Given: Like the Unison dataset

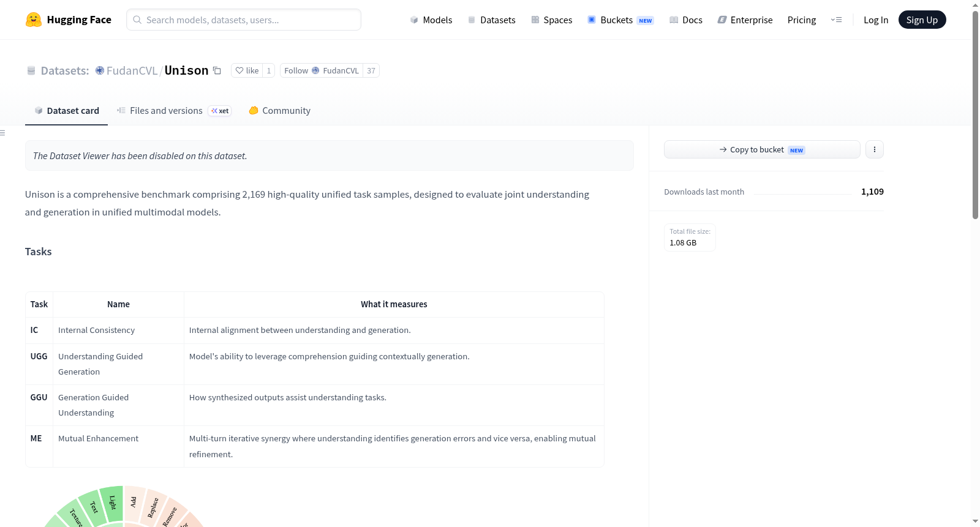Looking at the screenshot, I should click(247, 70).
